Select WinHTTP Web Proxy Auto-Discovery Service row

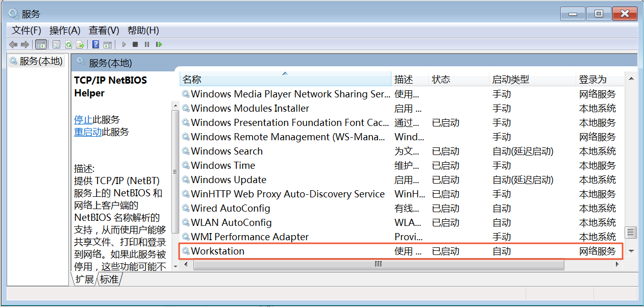[402, 194]
